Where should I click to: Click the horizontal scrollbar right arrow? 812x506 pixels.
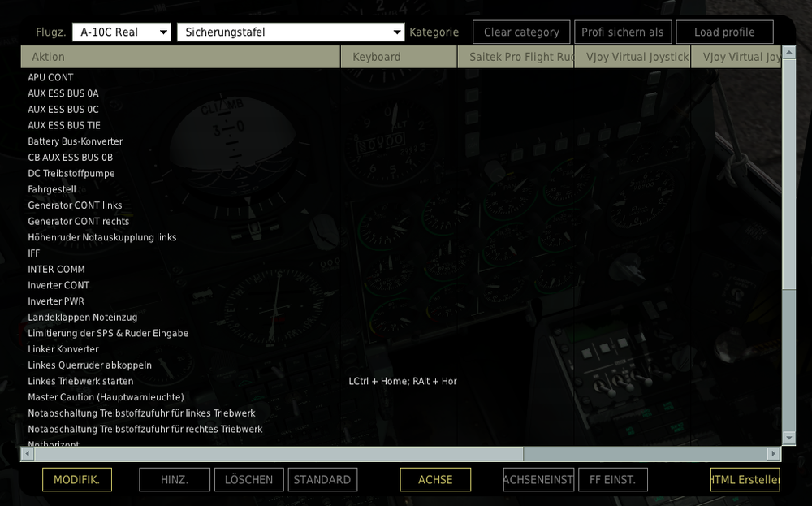click(x=773, y=454)
